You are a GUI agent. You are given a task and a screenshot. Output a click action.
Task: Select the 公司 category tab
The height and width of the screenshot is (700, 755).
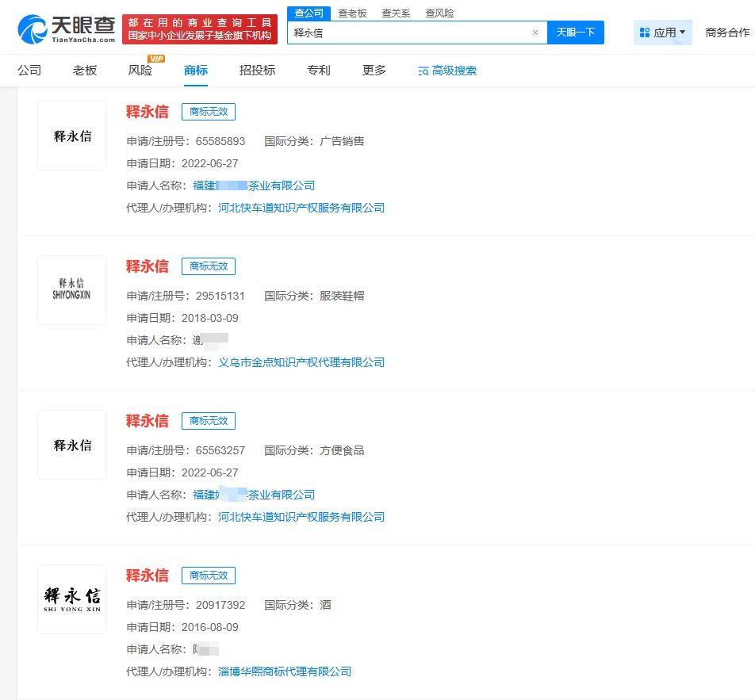[29, 71]
